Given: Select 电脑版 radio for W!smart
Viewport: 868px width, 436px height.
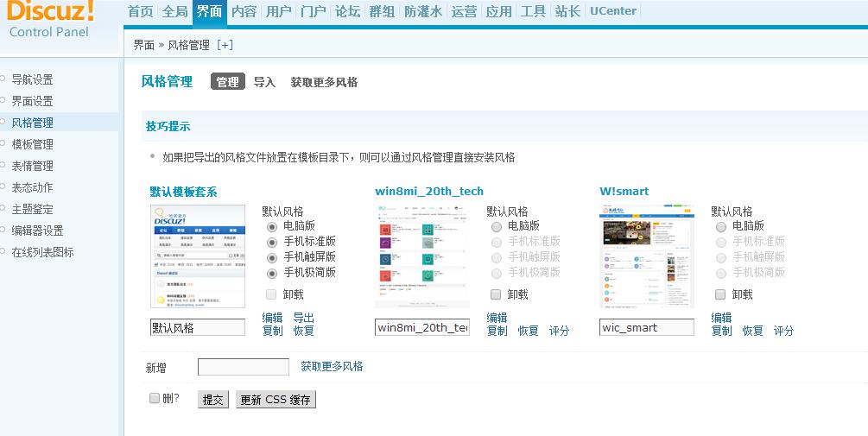Looking at the screenshot, I should [x=721, y=227].
